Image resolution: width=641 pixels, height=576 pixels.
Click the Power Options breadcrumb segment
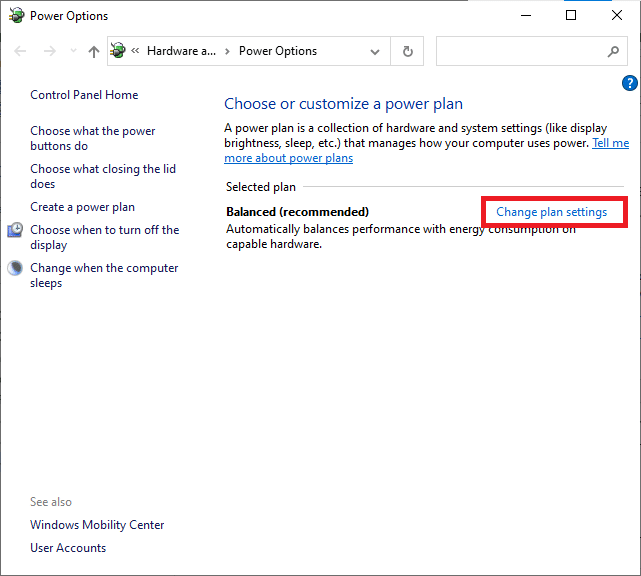click(277, 51)
